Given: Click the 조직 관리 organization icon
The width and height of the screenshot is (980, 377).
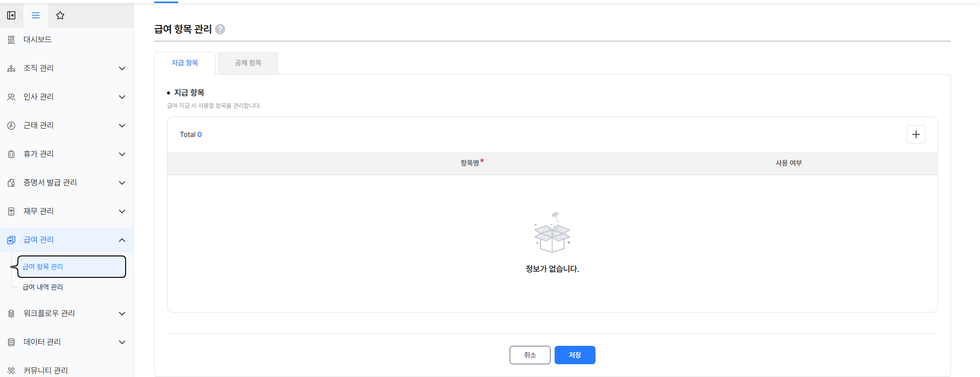Looking at the screenshot, I should click(11, 68).
